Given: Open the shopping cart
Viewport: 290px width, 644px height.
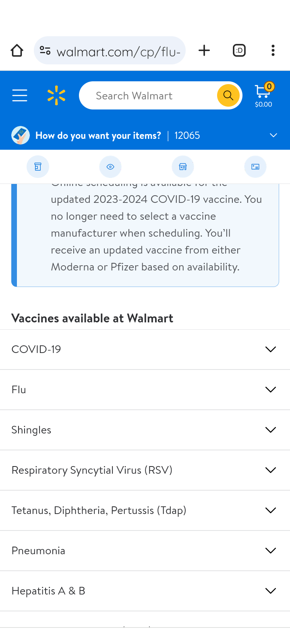Looking at the screenshot, I should pyautogui.click(x=263, y=96).
